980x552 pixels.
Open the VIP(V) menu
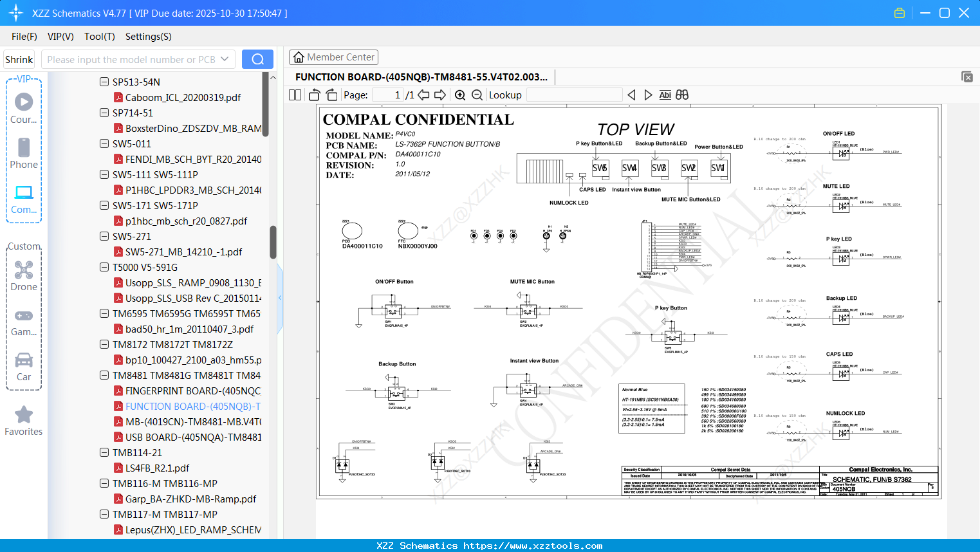click(x=60, y=37)
